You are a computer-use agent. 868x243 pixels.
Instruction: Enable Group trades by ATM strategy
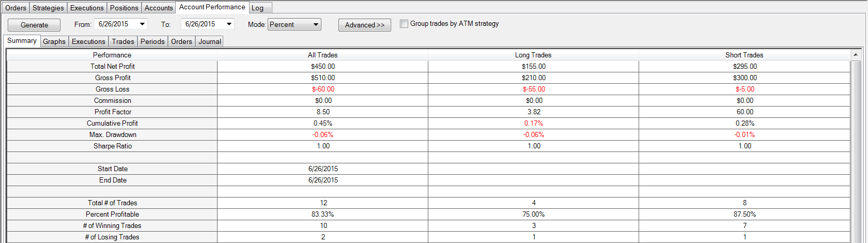404,24
